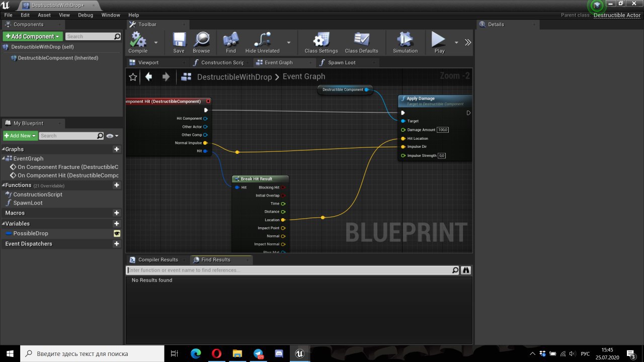The image size is (644, 362).
Task: Select DestructibleWithDrop (self) in the Components list
Action: pyautogui.click(x=42, y=47)
